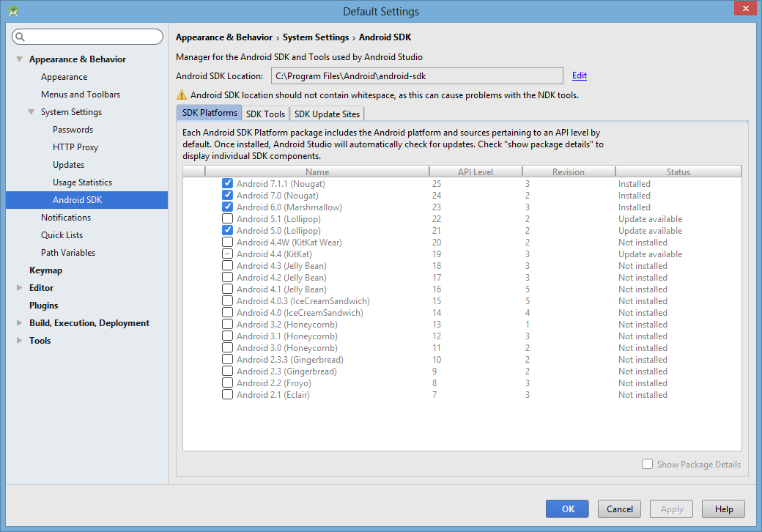Toggle Android 5.0 (Lollipop) checkbox
Viewport: 762px width, 532px height.
227,230
